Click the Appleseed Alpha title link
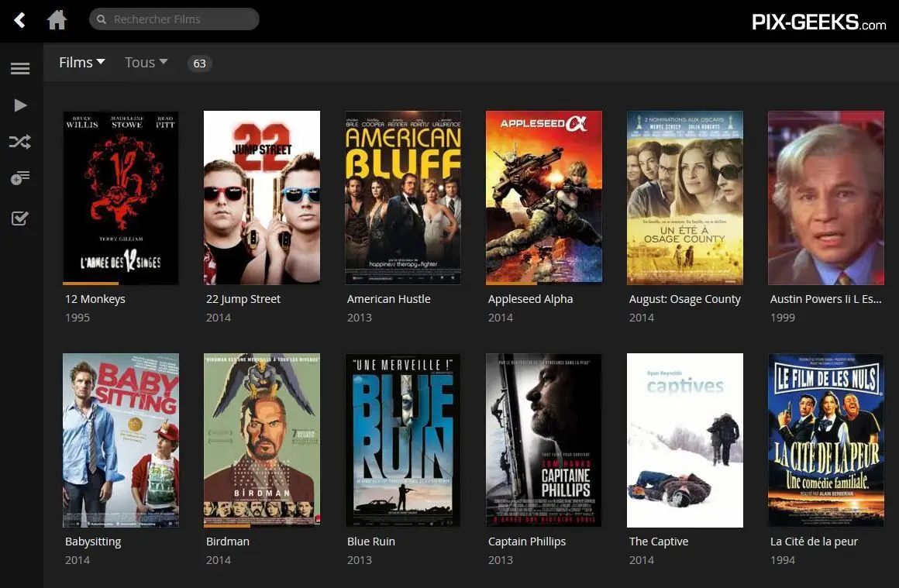 tap(530, 299)
